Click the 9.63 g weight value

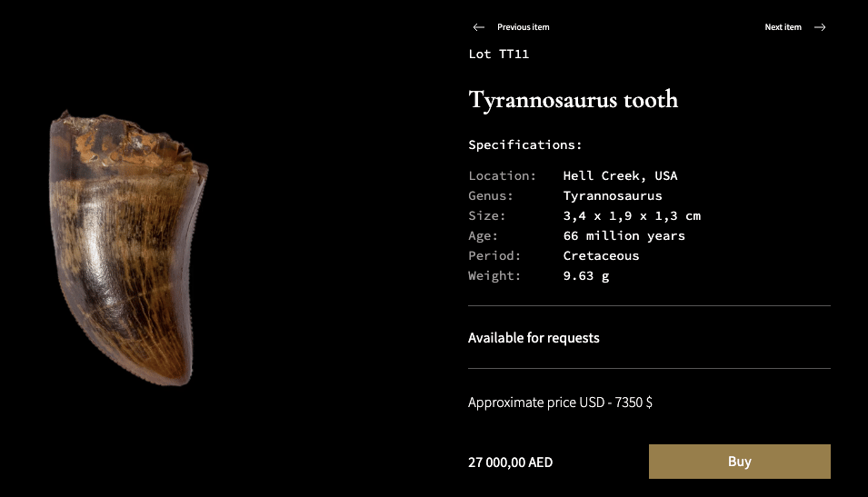(586, 275)
